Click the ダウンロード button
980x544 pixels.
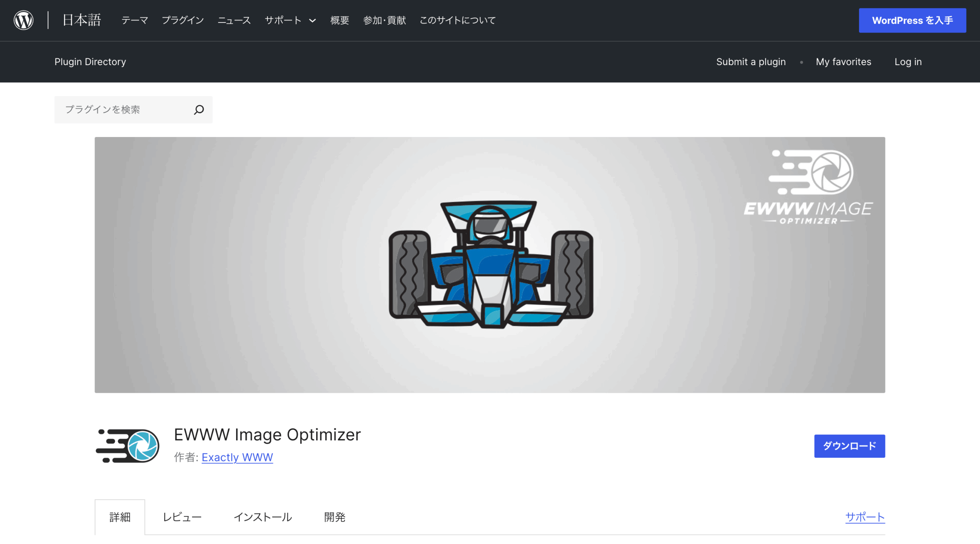tap(849, 446)
